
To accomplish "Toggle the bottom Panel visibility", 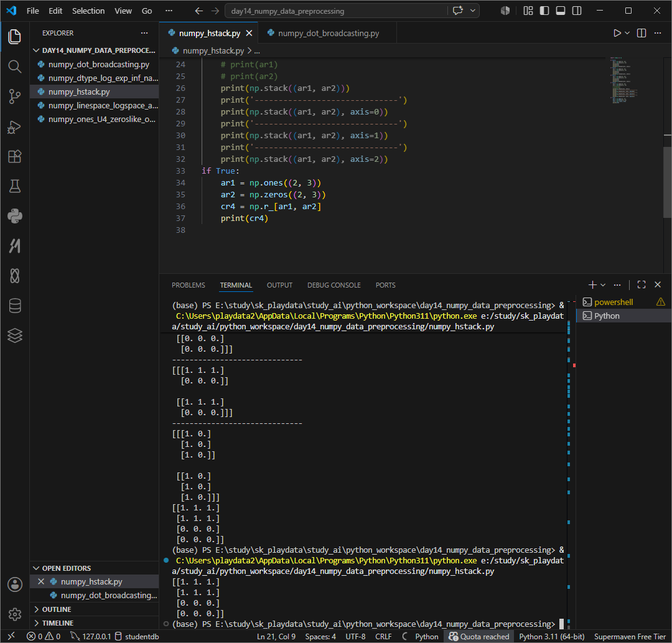I will point(561,11).
